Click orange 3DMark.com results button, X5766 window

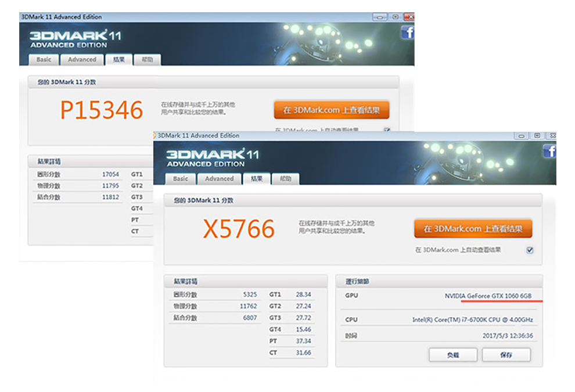473,229
